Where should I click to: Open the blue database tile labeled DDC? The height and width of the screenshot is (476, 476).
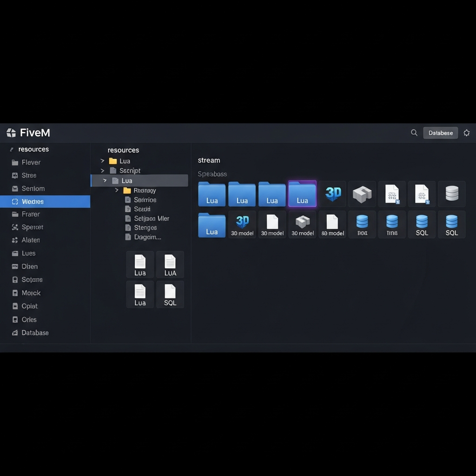tap(362, 225)
